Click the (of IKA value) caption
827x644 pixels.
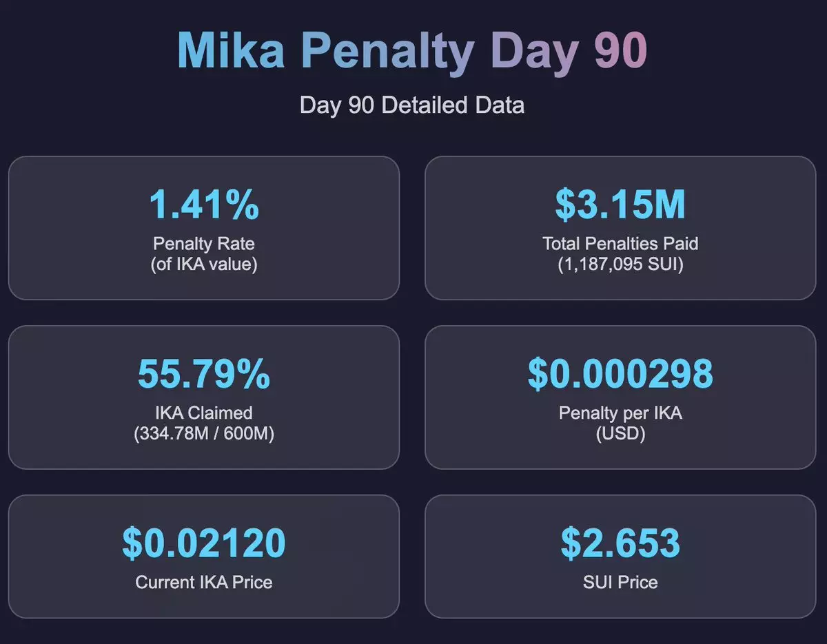click(x=204, y=264)
